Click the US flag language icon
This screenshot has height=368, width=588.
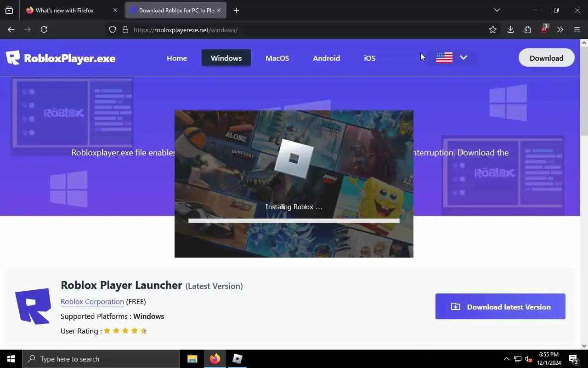[444, 57]
